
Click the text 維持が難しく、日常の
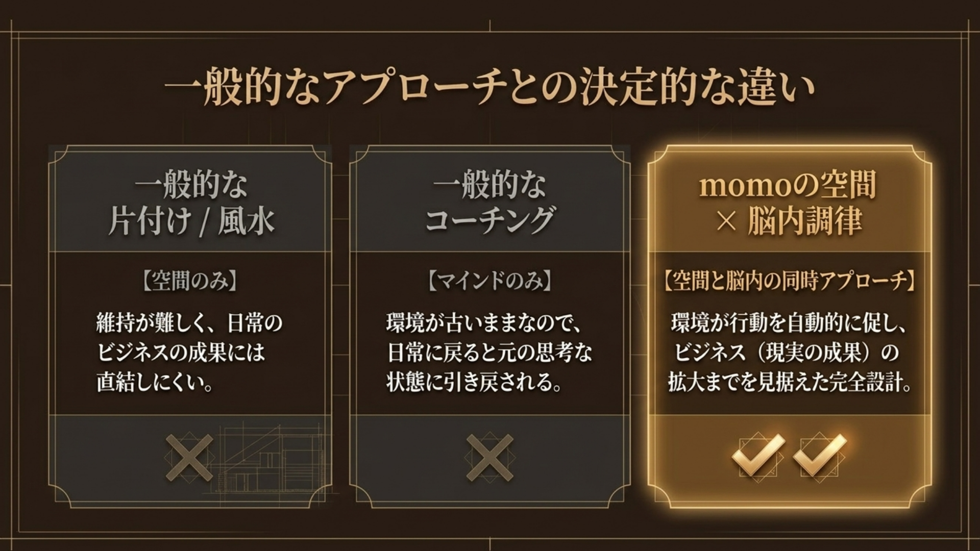(189, 323)
